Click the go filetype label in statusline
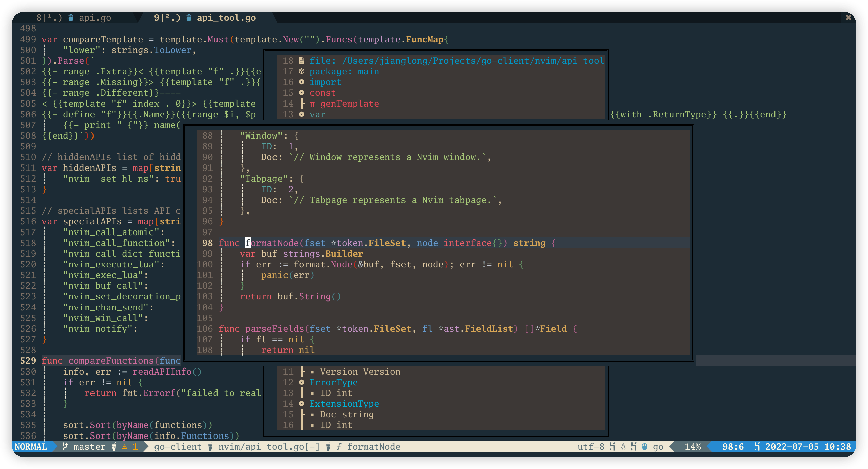868x469 pixels. coord(658,447)
